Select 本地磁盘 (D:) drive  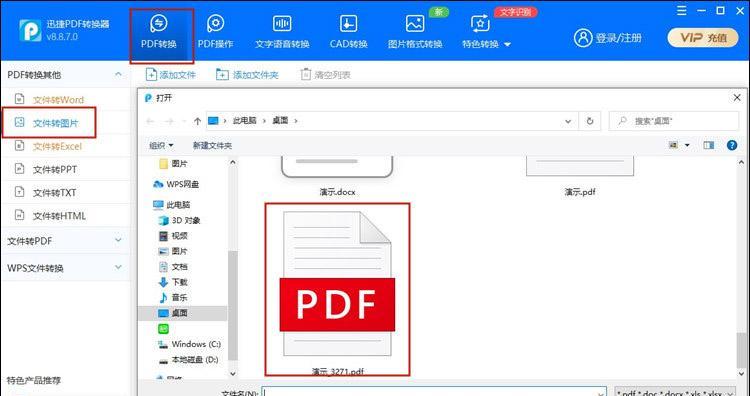click(188, 360)
